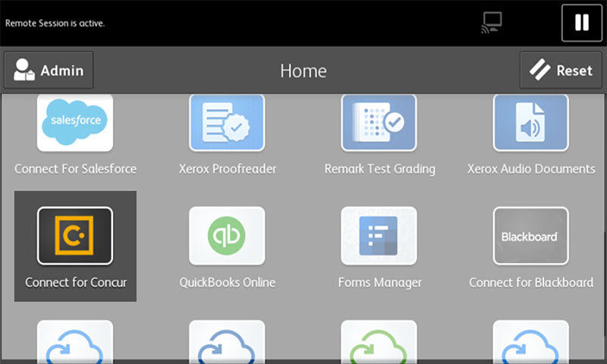Click the 'Forms Manager' label
The image size is (607, 364).
tap(380, 283)
